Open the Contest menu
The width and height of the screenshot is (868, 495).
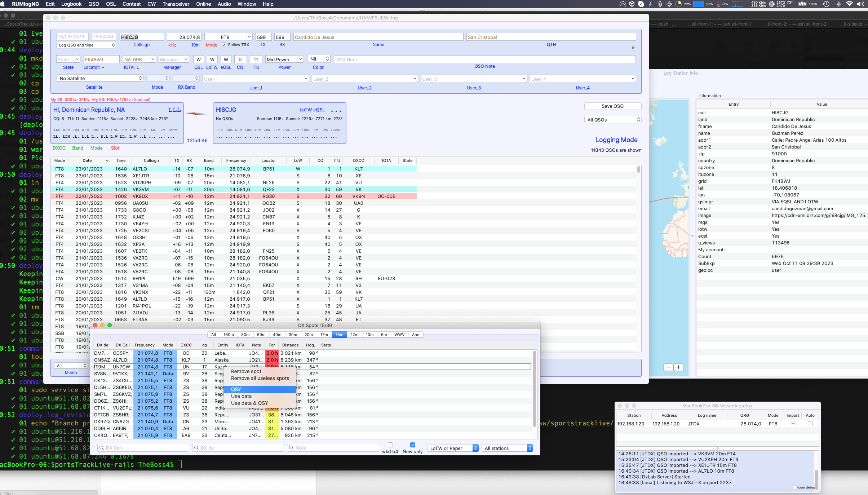tap(131, 4)
